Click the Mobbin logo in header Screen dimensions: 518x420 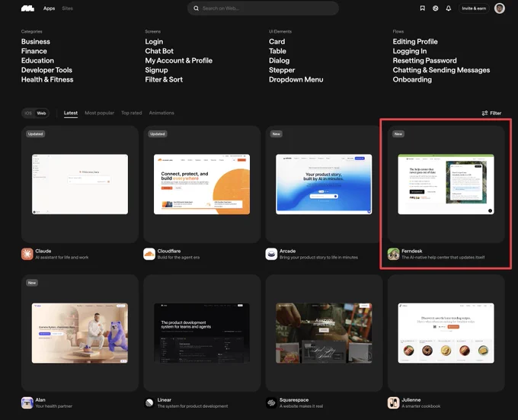(27, 8)
